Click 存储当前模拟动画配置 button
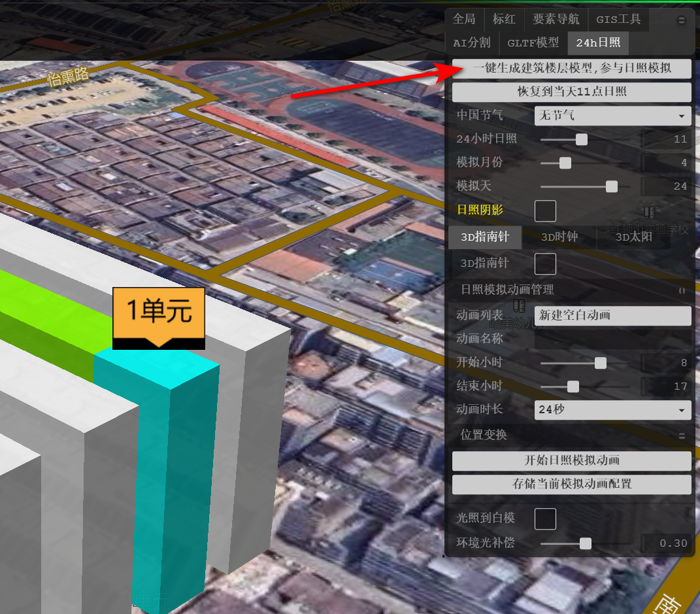Viewport: 700px width, 614px height. click(x=572, y=485)
